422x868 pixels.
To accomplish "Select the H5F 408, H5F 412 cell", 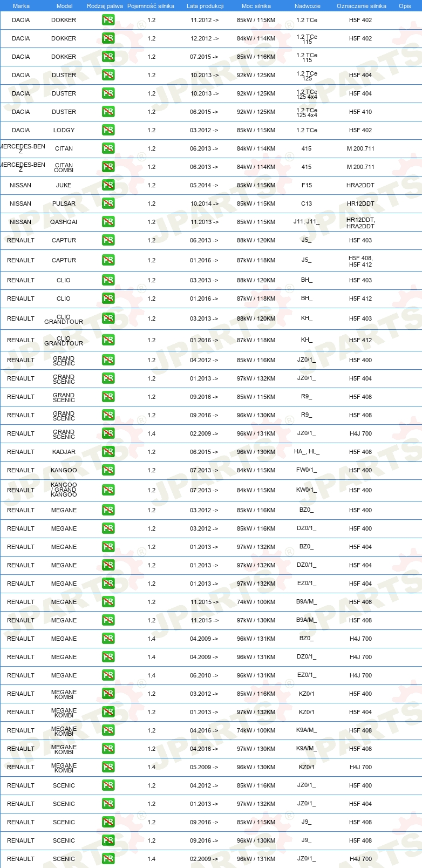I will pos(360,261).
